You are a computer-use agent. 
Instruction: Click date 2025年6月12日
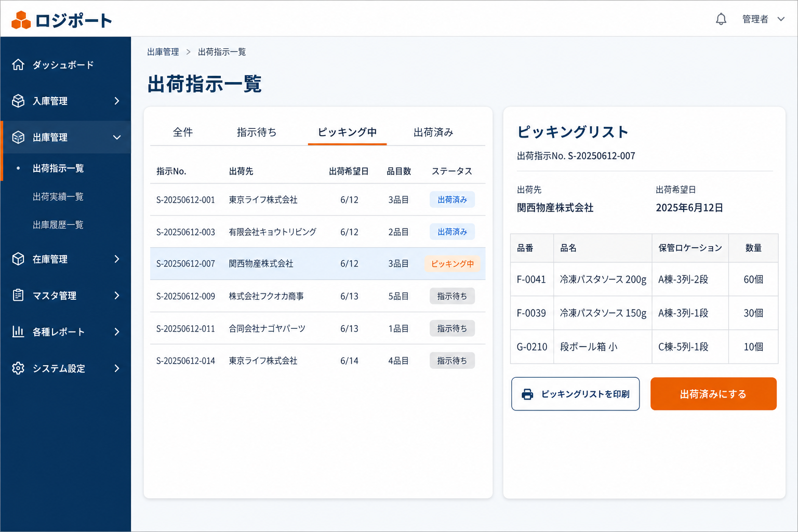click(x=689, y=208)
